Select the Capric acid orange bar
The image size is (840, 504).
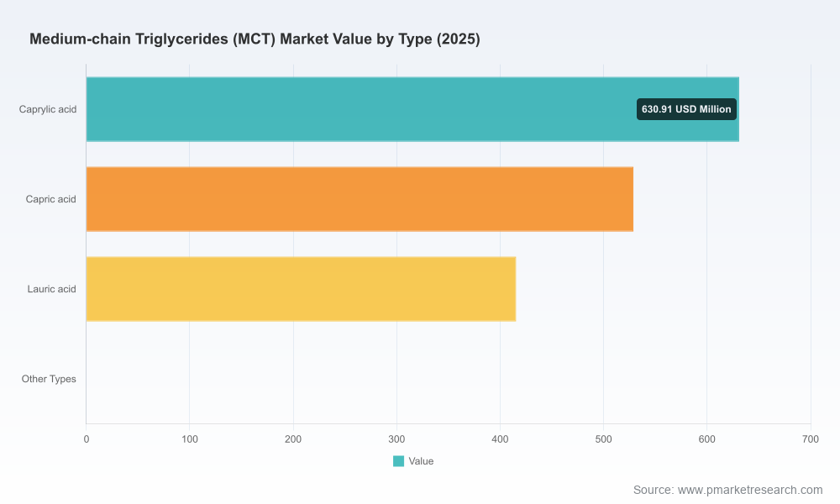(x=360, y=199)
